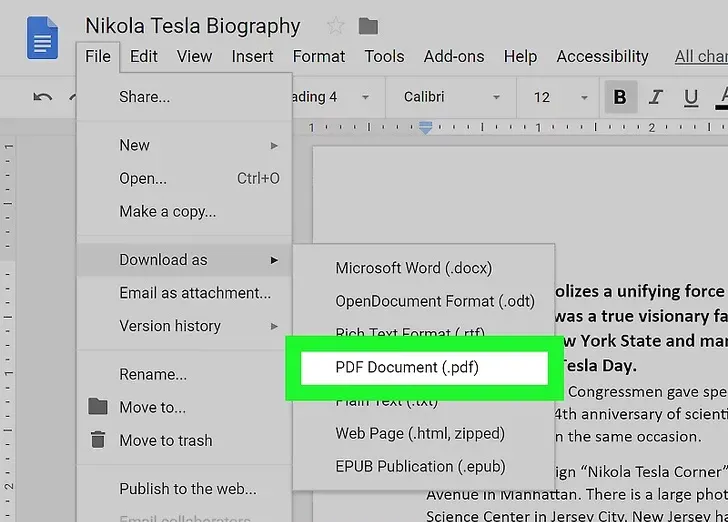Select Move to... menu entry
Viewport: 728px width, 522px height.
click(184, 407)
